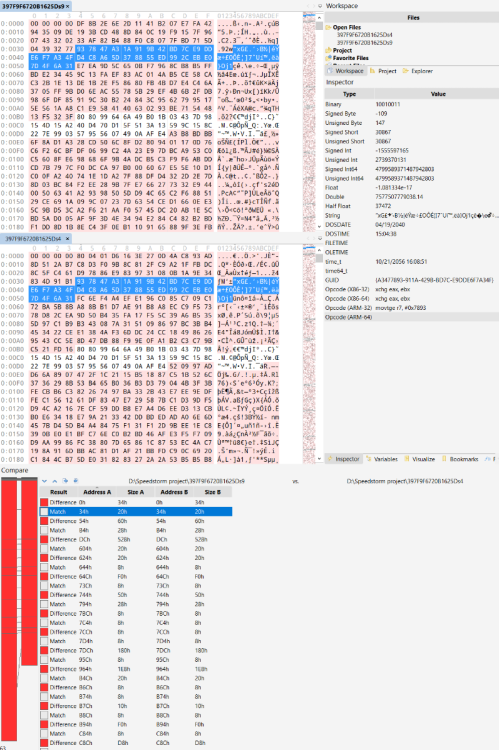
Task: Sort compare results by Address B column
Action: 174,492
